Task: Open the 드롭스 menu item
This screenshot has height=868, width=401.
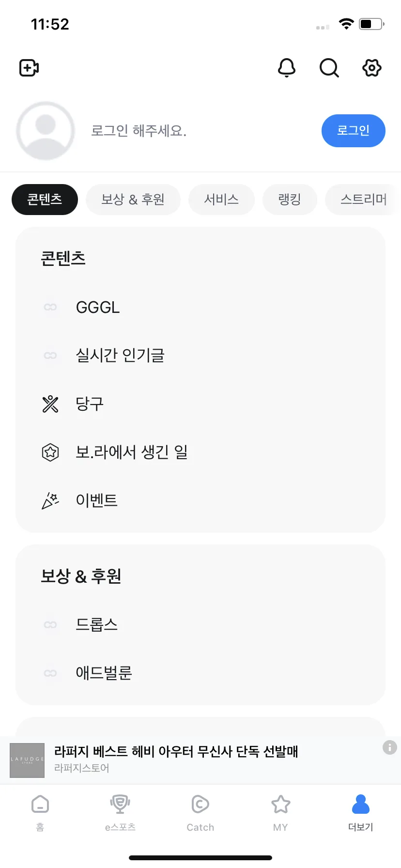Action: pyautogui.click(x=200, y=625)
